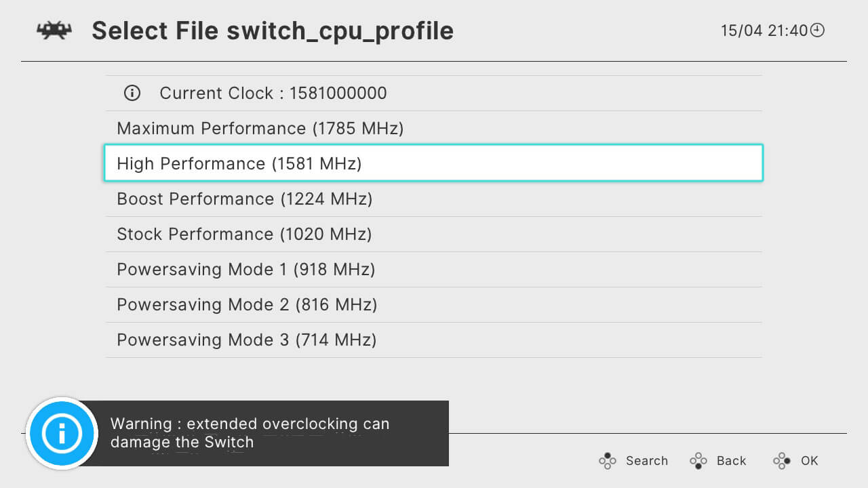Viewport: 868px width, 488px height.
Task: Select Maximum Performance (1785 MHz)
Action: [434, 129]
